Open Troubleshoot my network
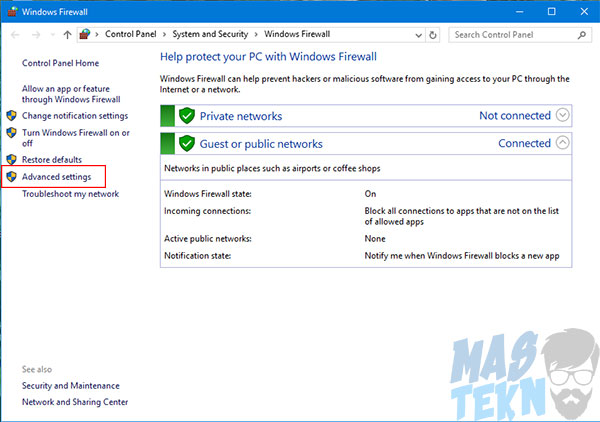 [x=70, y=194]
